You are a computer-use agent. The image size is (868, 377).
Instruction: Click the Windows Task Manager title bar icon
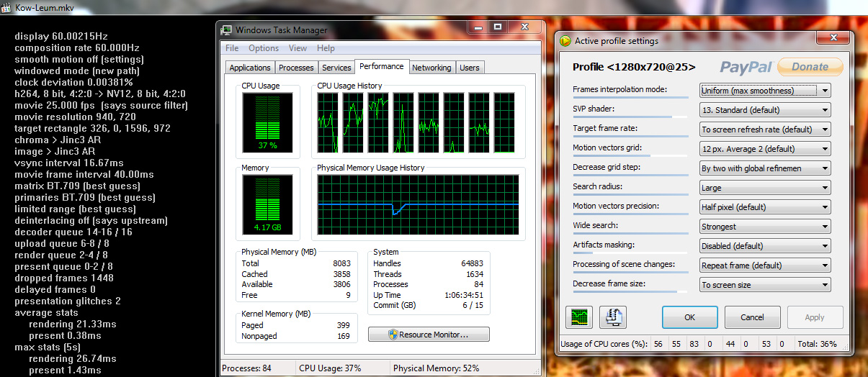point(226,30)
